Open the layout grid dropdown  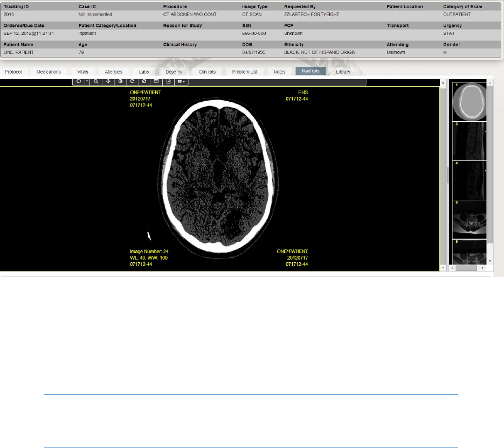(181, 81)
